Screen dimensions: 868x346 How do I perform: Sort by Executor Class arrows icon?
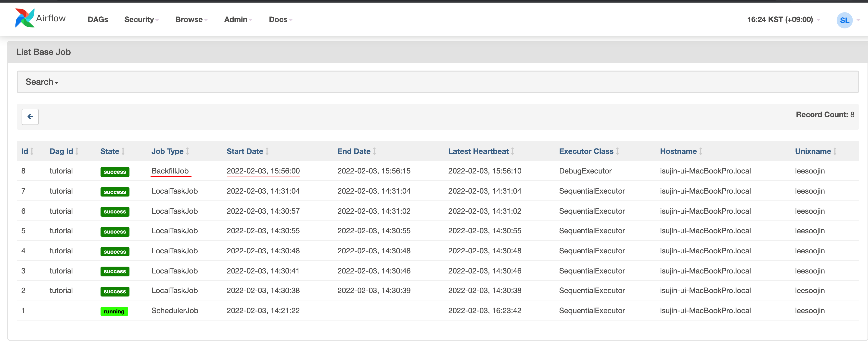617,151
